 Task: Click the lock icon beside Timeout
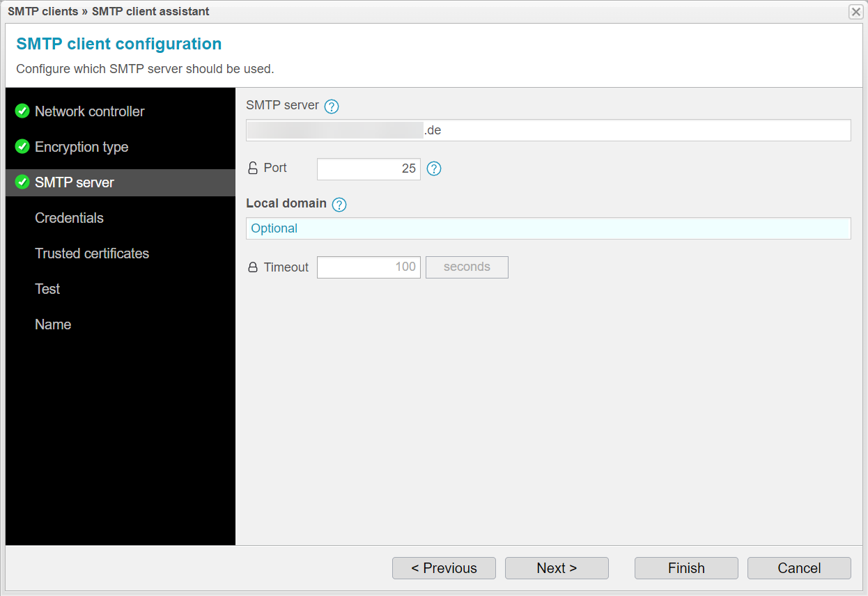[252, 267]
